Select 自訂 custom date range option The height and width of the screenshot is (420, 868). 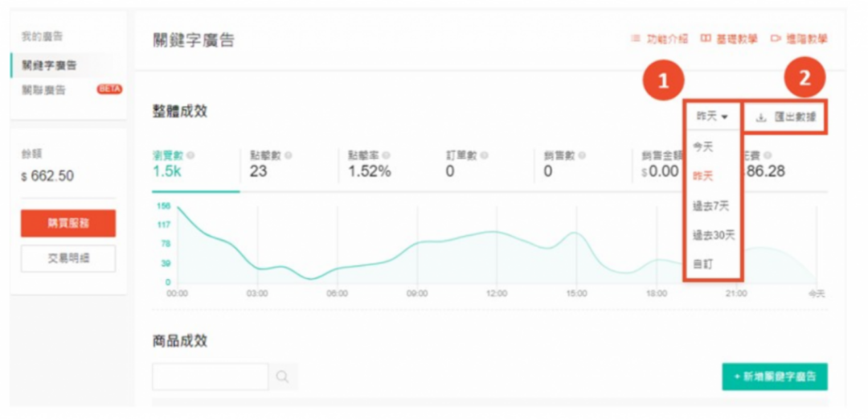click(x=703, y=264)
